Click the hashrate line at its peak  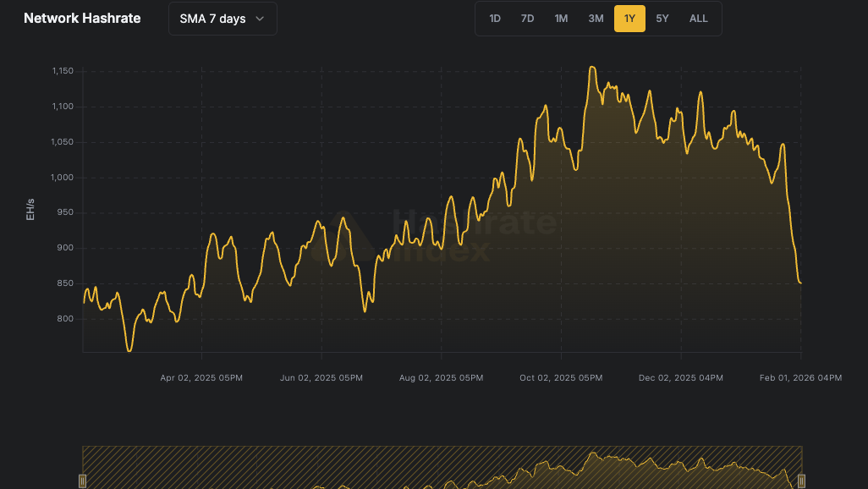coord(592,66)
